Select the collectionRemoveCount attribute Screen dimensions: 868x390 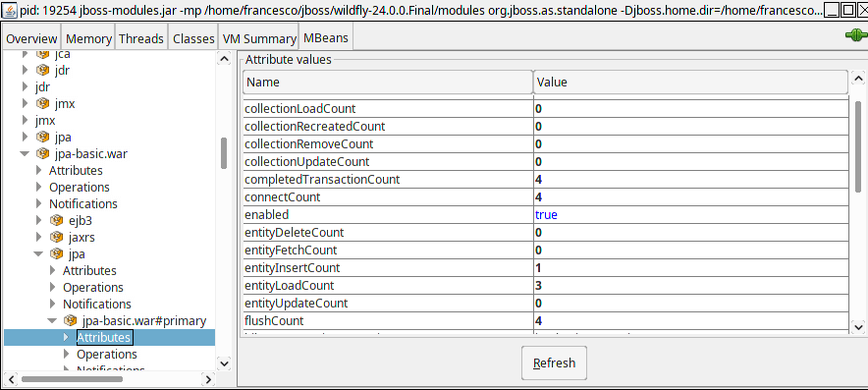309,144
